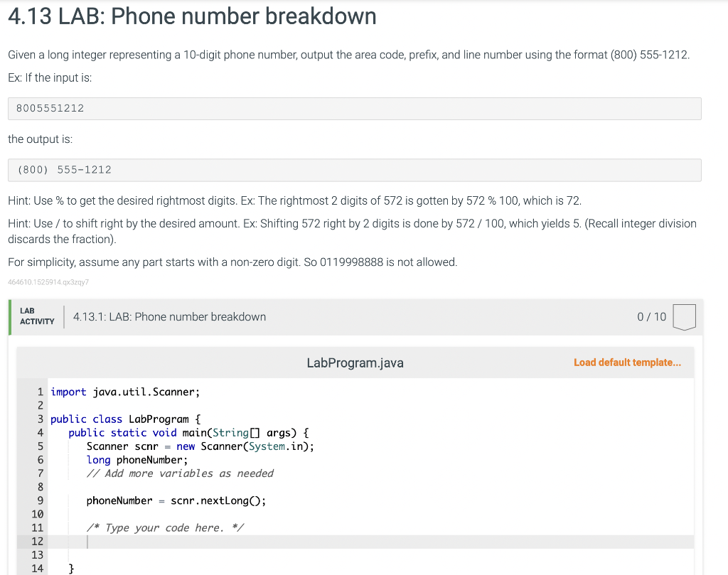Click the Scanner scnr declaration line
728x575 pixels.
(199, 446)
